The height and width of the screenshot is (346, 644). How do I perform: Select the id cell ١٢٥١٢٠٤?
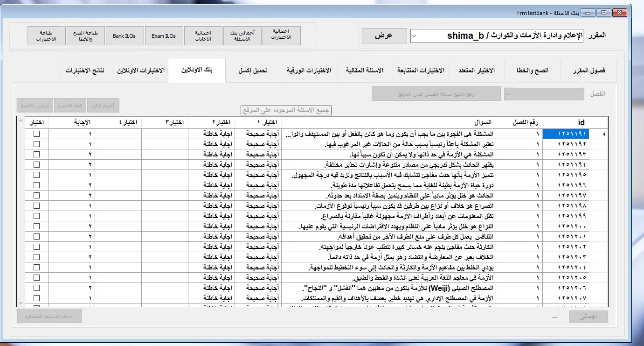pos(566,268)
